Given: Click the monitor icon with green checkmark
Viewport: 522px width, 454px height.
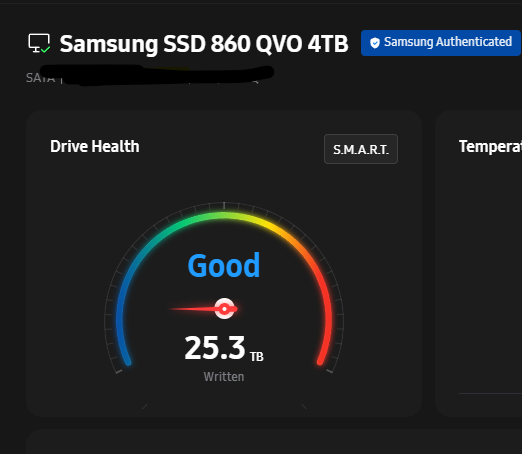Looking at the screenshot, I should click(39, 43).
